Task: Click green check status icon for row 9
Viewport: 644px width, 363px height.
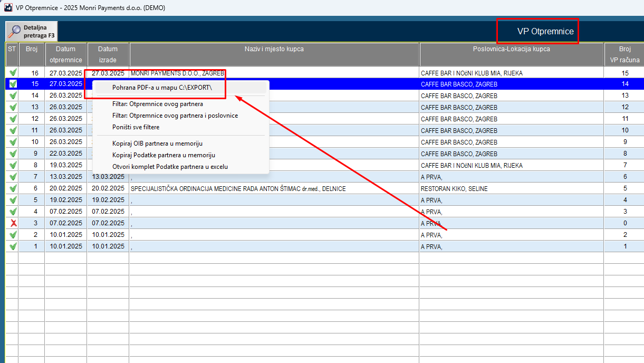Action: point(13,154)
